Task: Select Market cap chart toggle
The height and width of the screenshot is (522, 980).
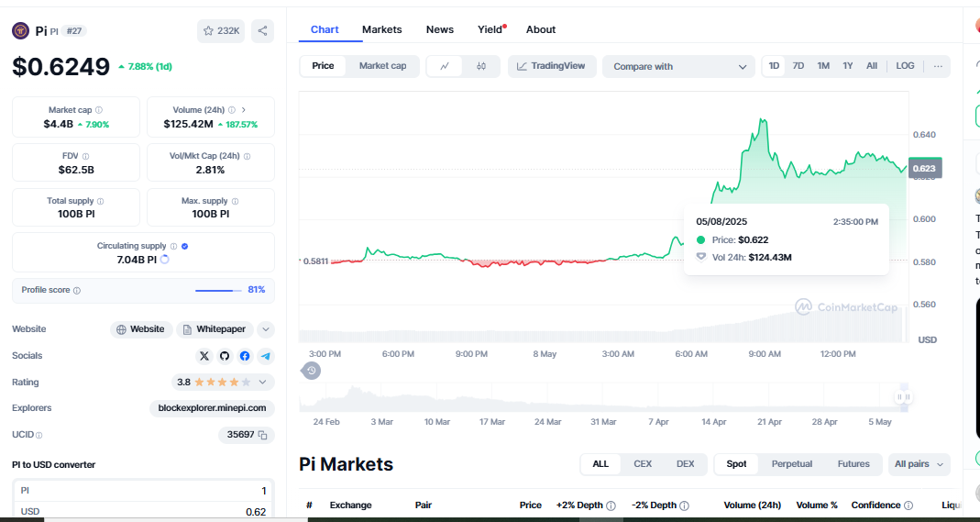Action: 382,66
